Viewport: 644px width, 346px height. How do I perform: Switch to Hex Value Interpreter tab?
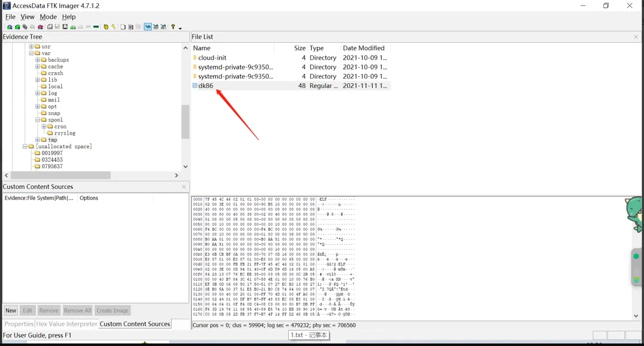tap(67, 324)
